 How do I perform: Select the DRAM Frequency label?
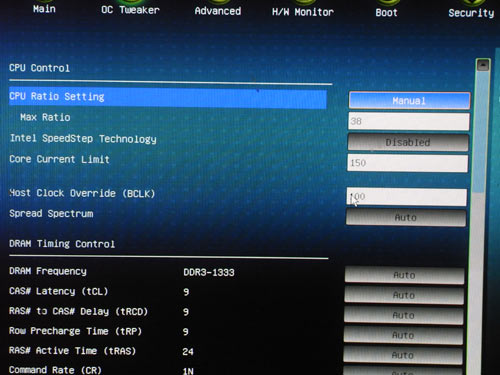(48, 271)
